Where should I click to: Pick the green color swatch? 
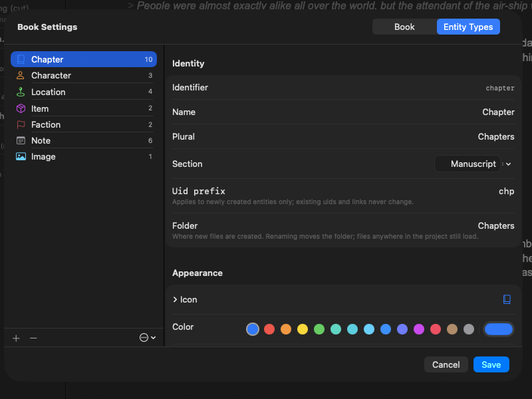pyautogui.click(x=319, y=329)
